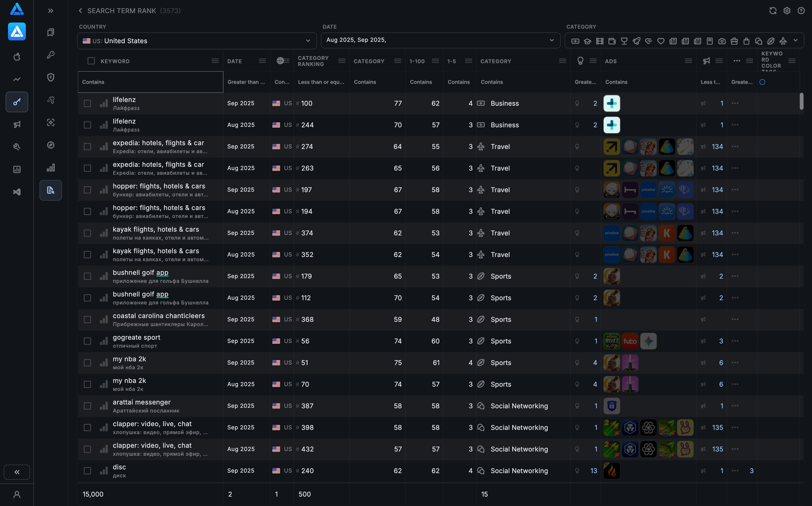The image size is (812, 506).
Task: Expand the category icons dropdown chevron
Action: (795, 40)
